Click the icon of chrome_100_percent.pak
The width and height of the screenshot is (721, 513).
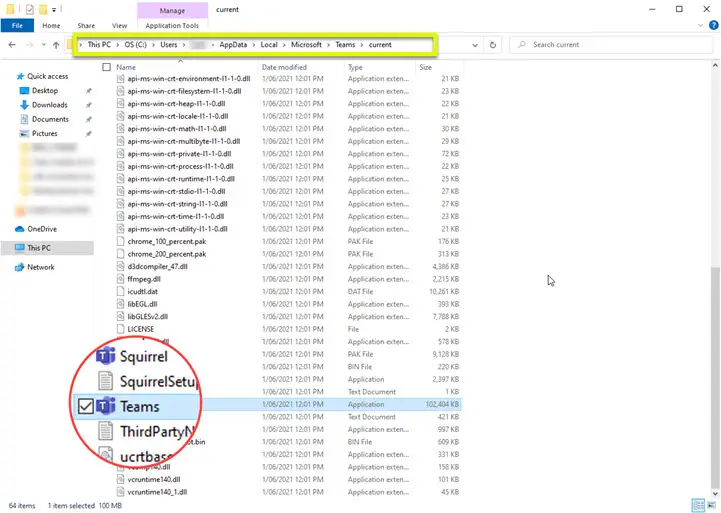click(120, 241)
